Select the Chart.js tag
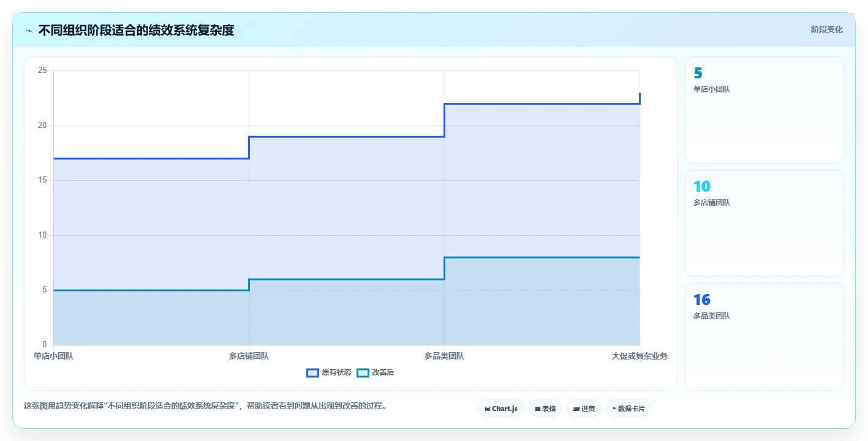 point(500,409)
